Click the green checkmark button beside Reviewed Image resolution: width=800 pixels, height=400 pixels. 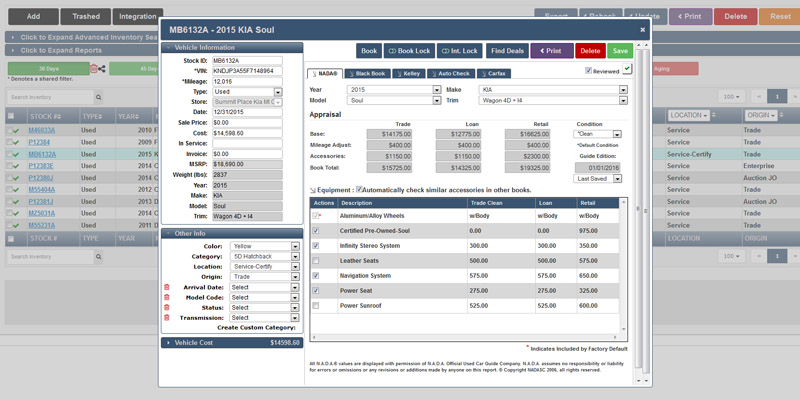[x=627, y=68]
